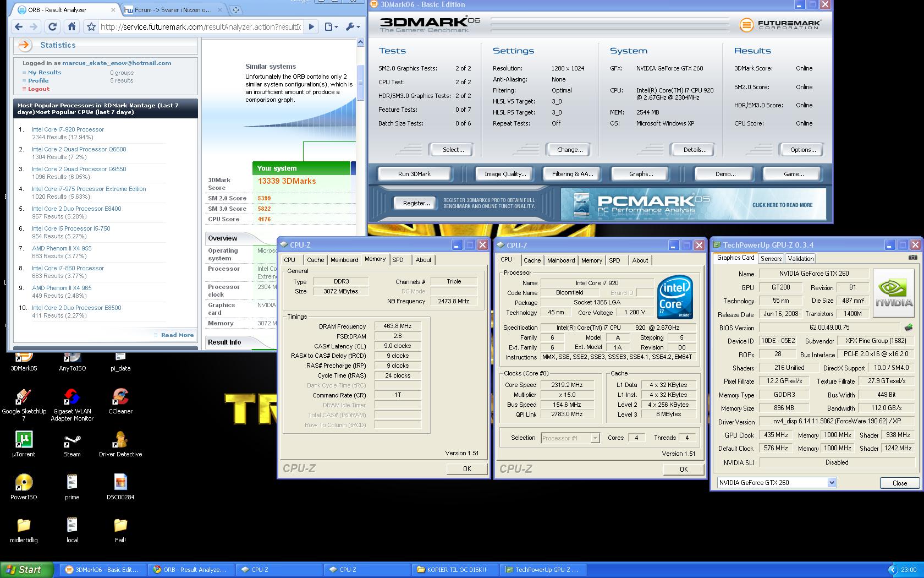Open Filtering & AA... settings

(x=572, y=174)
